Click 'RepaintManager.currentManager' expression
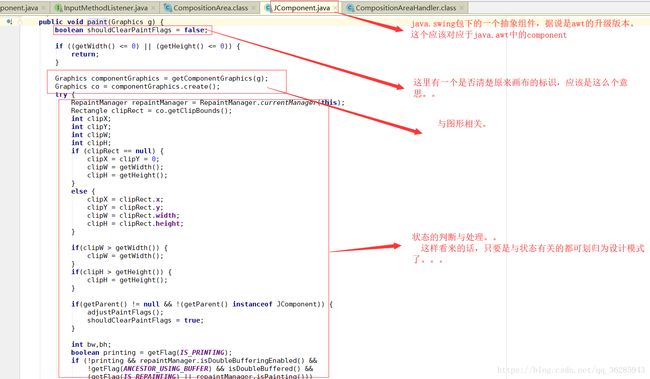 click(x=259, y=102)
